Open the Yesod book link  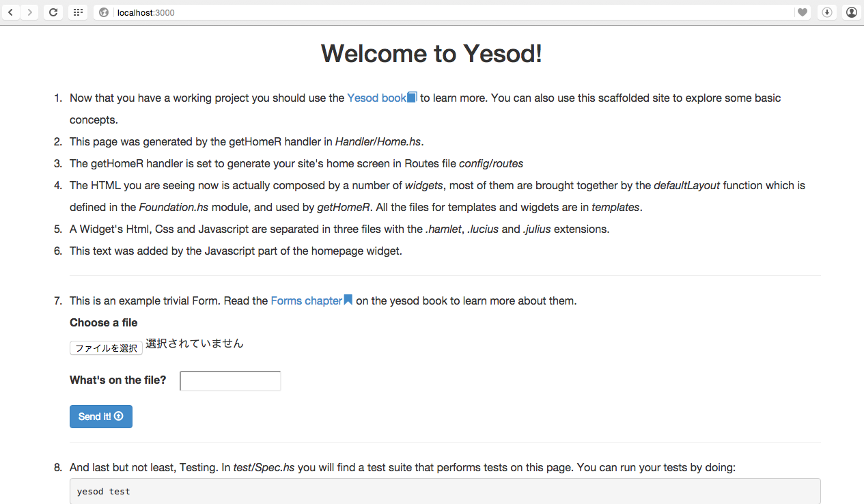point(376,98)
